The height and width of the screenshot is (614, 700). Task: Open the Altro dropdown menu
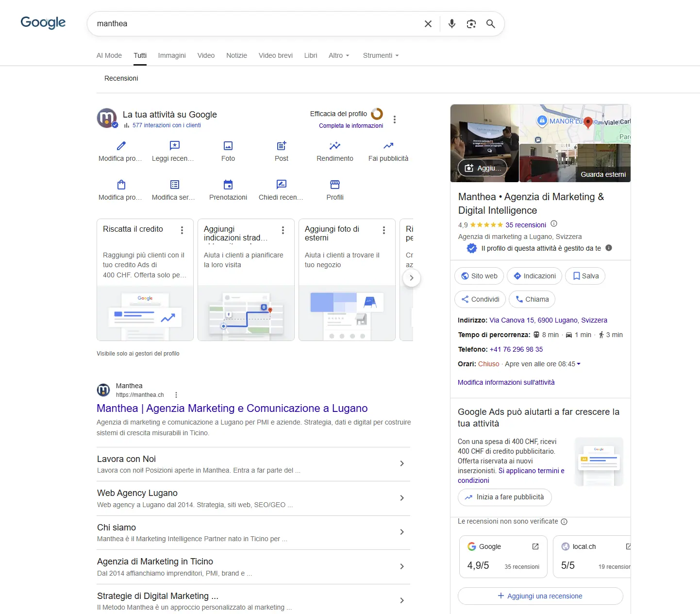coord(339,55)
